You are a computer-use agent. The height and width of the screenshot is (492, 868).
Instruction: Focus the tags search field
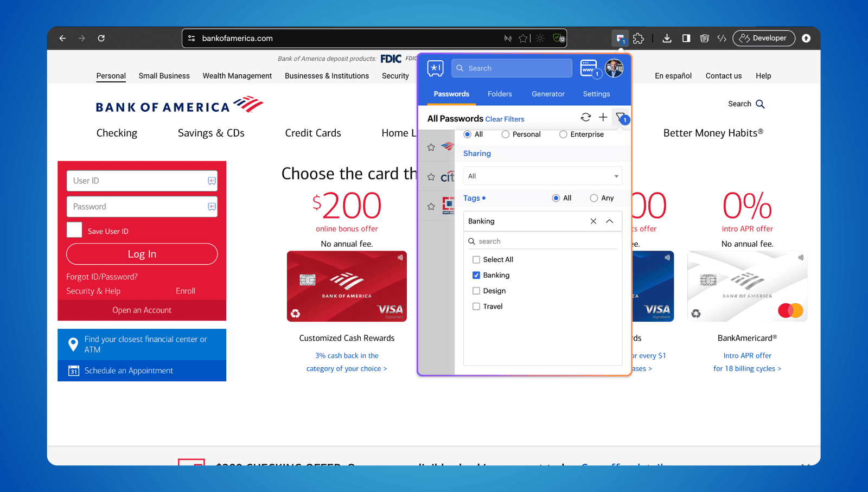pyautogui.click(x=542, y=241)
